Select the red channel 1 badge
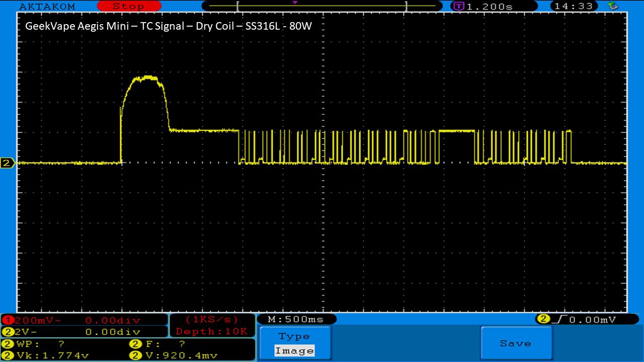The height and width of the screenshot is (362, 644). coord(8,320)
